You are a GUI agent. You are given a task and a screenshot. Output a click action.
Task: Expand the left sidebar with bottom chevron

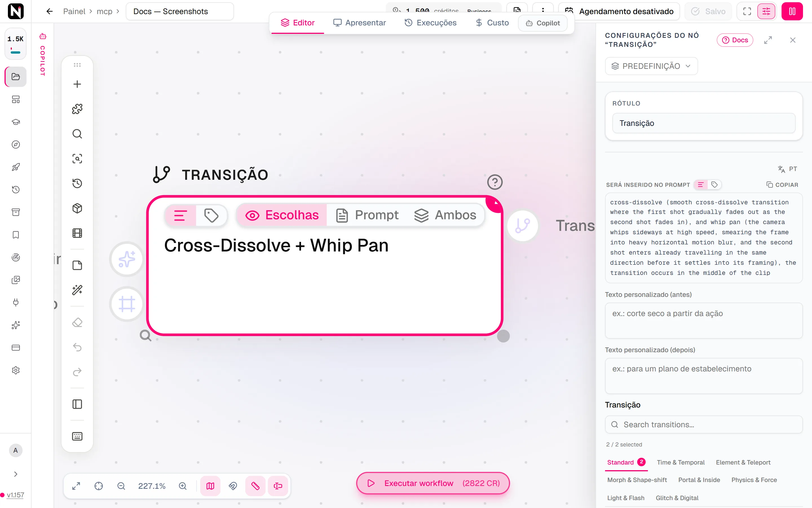coord(16,474)
